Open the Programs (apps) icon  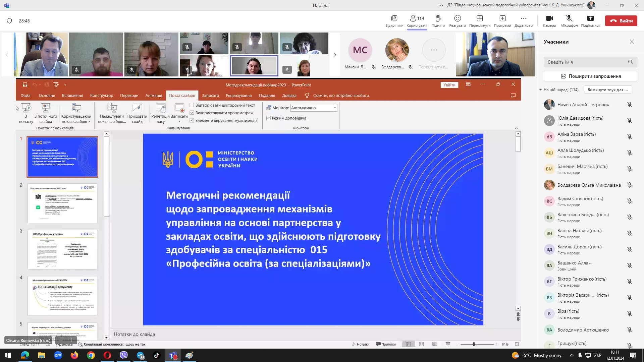pos(502,18)
